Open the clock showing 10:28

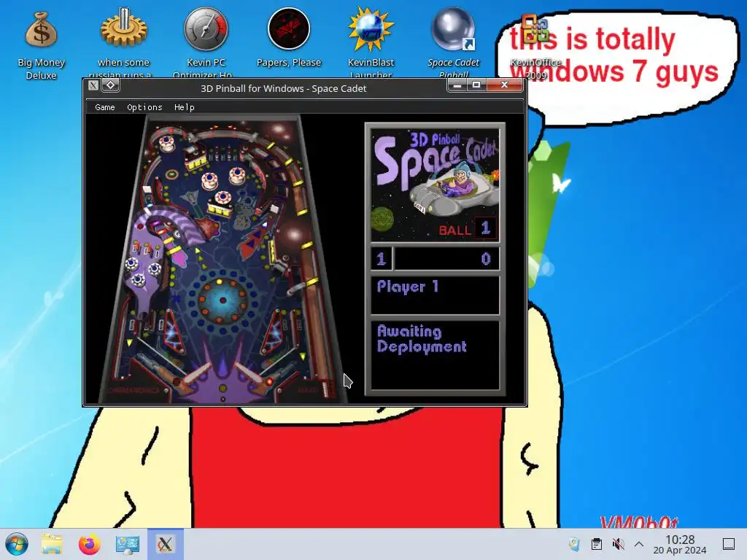[680, 544]
